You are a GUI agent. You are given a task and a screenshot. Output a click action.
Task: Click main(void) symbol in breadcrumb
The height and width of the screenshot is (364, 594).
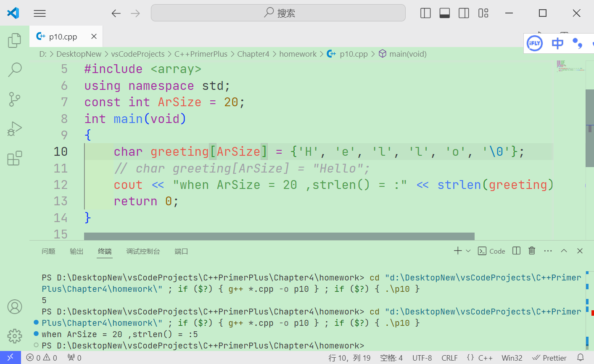click(x=408, y=54)
